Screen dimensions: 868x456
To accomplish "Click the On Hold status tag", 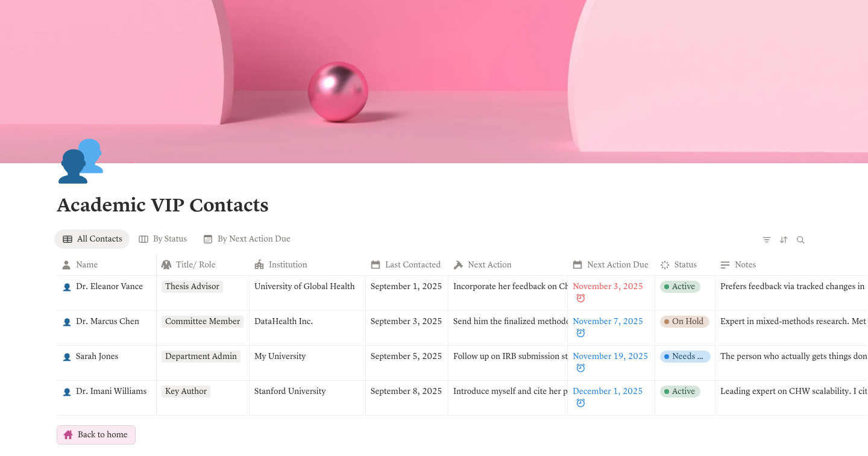I will pyautogui.click(x=685, y=322).
